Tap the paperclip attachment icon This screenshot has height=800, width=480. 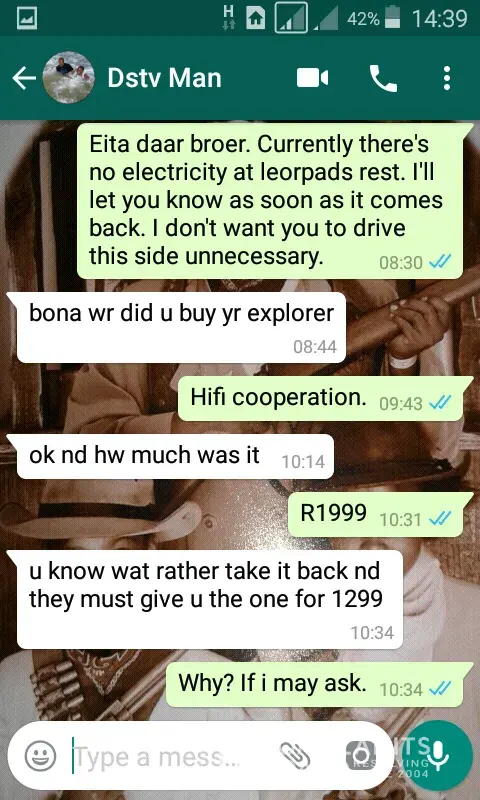[x=295, y=756]
